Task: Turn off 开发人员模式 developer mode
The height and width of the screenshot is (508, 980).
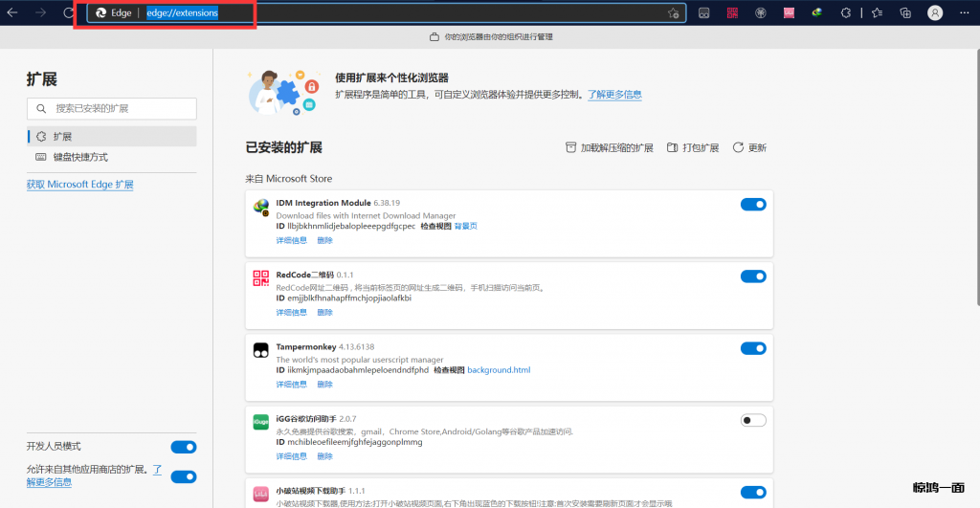Action: coord(183,447)
